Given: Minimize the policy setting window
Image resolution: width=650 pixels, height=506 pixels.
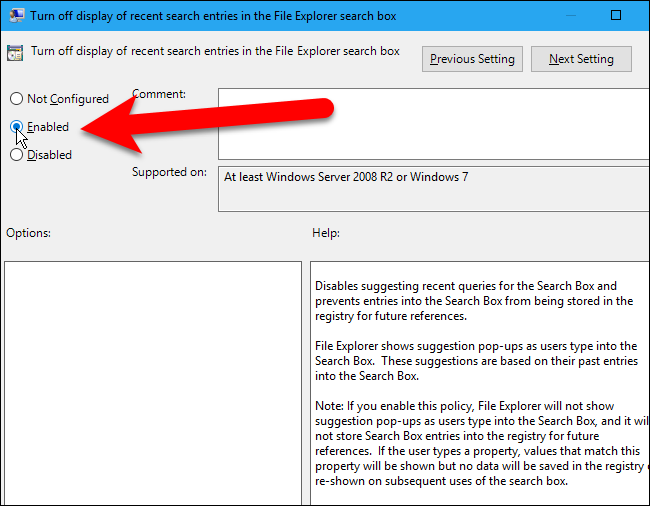Looking at the screenshot, I should coord(571,15).
